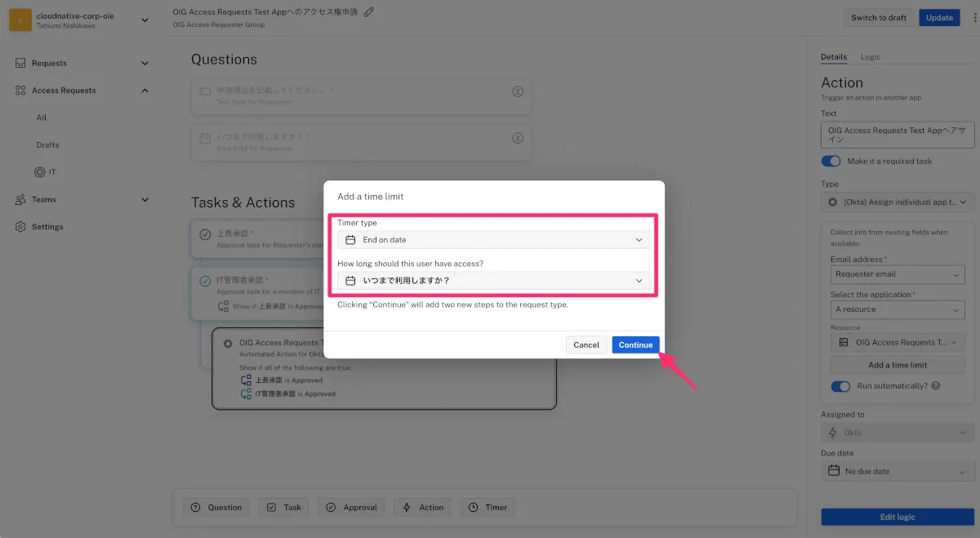Click calendar icon on いつまで利用しますか question card
This screenshot has height=538, width=980.
click(205, 138)
